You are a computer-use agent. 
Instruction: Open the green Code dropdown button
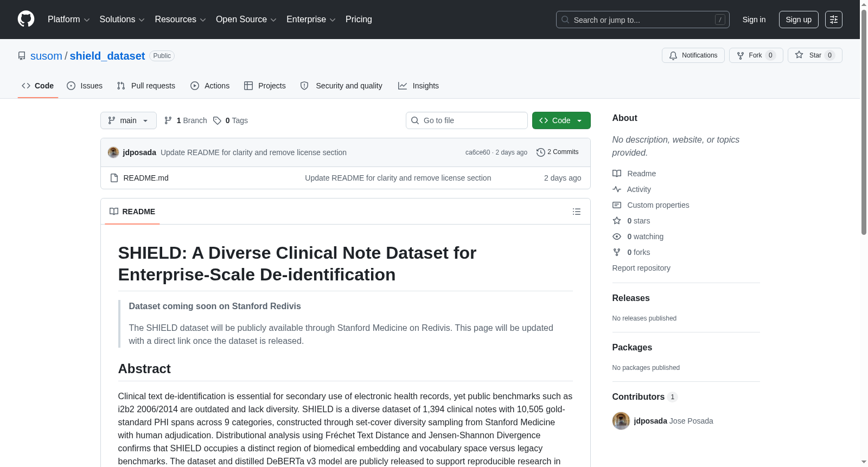561,120
